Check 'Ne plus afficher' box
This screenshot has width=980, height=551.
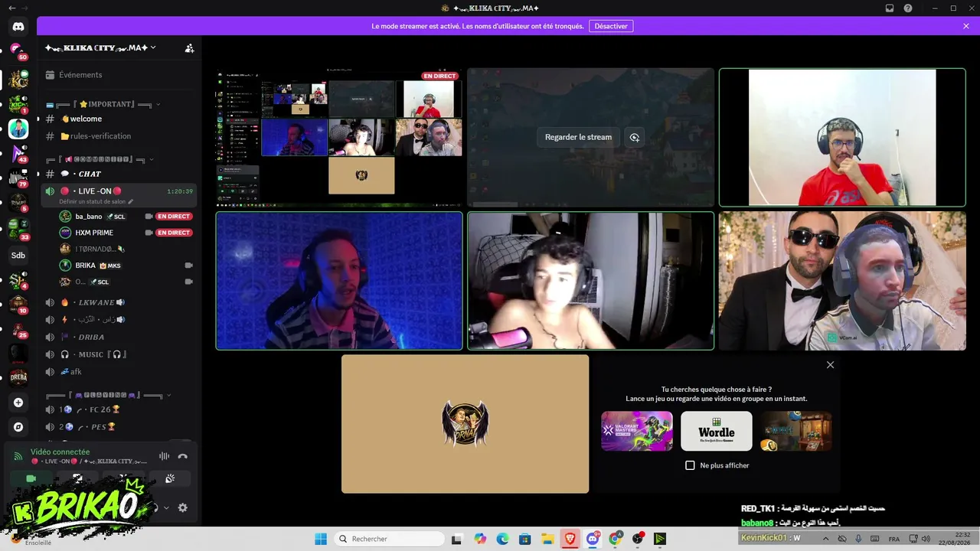690,465
